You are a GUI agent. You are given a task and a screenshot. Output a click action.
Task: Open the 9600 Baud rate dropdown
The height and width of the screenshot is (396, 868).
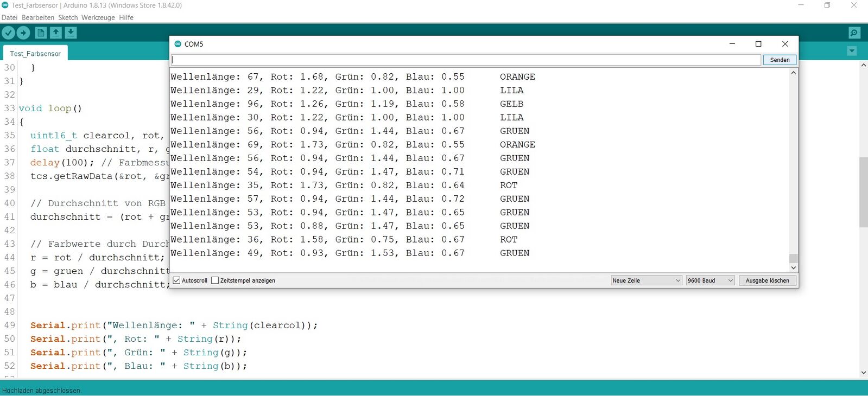click(709, 280)
